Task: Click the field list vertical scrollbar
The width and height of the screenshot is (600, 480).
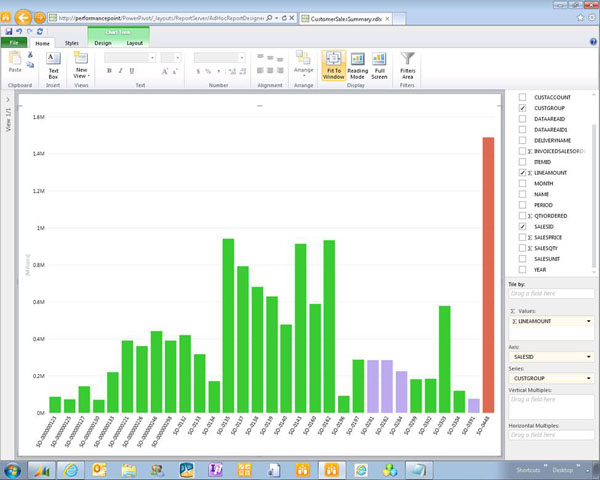Action: (x=594, y=196)
